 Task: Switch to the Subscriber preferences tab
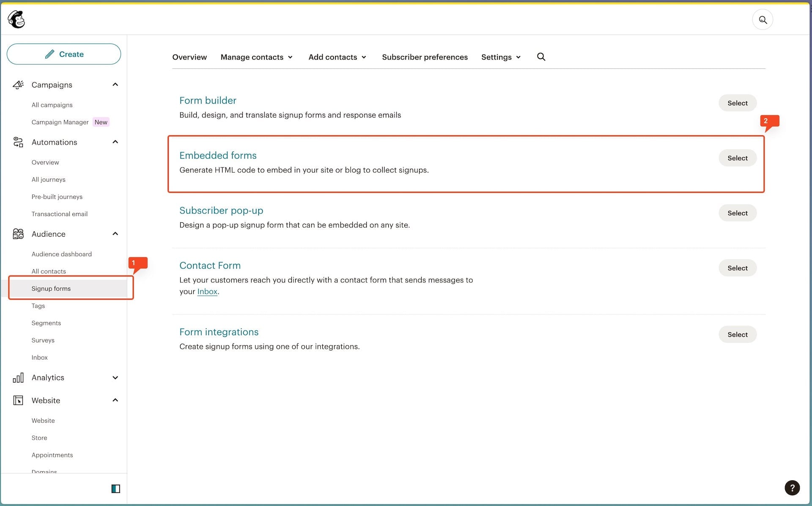425,57
